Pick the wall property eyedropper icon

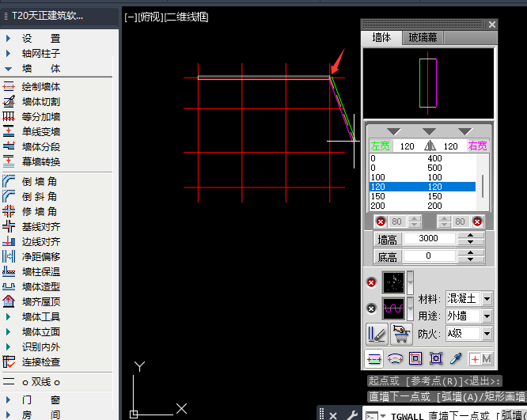456,359
